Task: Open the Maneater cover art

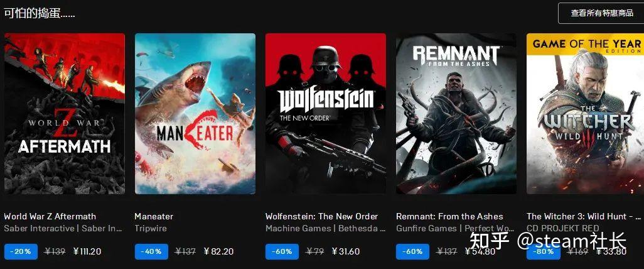Action: click(x=195, y=114)
